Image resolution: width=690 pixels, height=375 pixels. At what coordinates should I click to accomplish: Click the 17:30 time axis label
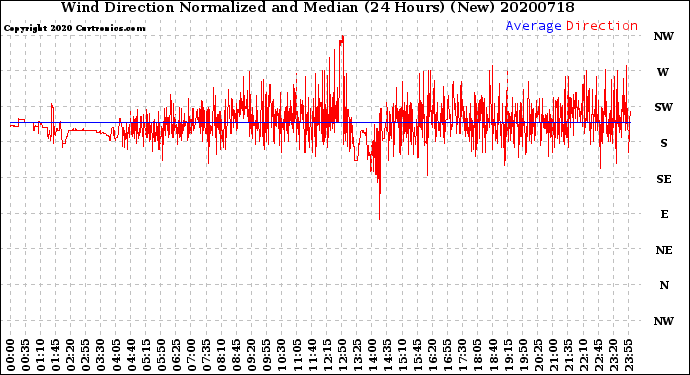462,355
